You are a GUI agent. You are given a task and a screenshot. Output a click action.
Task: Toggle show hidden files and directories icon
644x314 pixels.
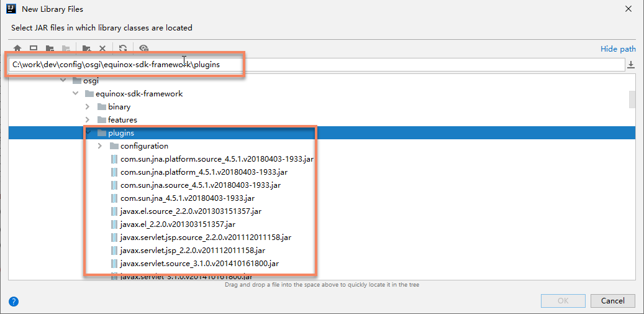click(144, 48)
